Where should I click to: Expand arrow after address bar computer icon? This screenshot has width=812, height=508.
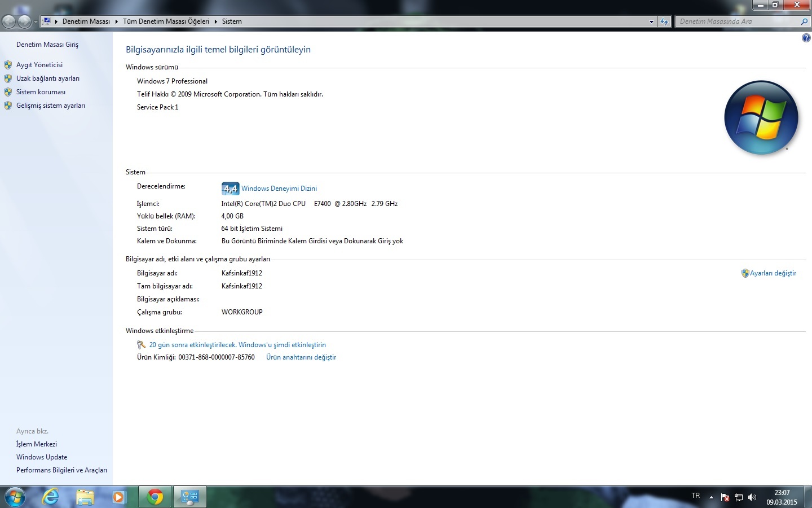click(x=56, y=21)
